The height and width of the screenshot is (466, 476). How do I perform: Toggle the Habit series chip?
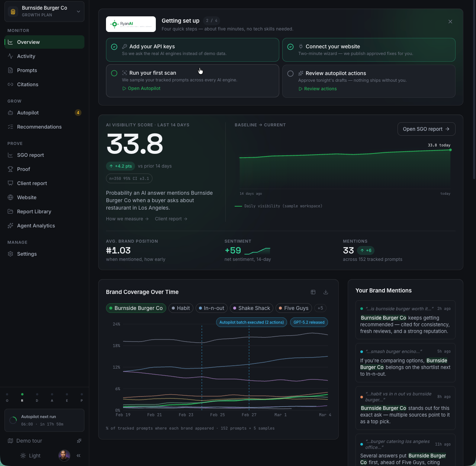[x=181, y=308]
